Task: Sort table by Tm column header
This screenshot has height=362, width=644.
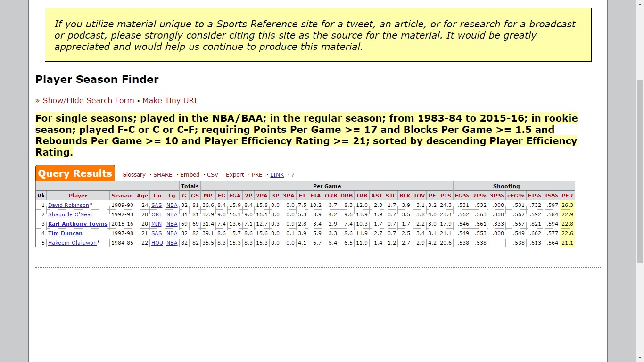Action: pos(157,196)
